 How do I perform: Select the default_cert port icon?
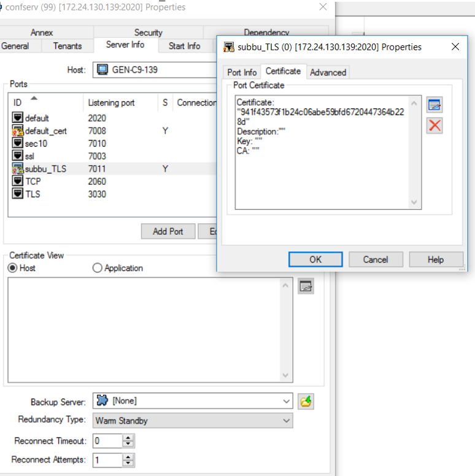point(18,131)
